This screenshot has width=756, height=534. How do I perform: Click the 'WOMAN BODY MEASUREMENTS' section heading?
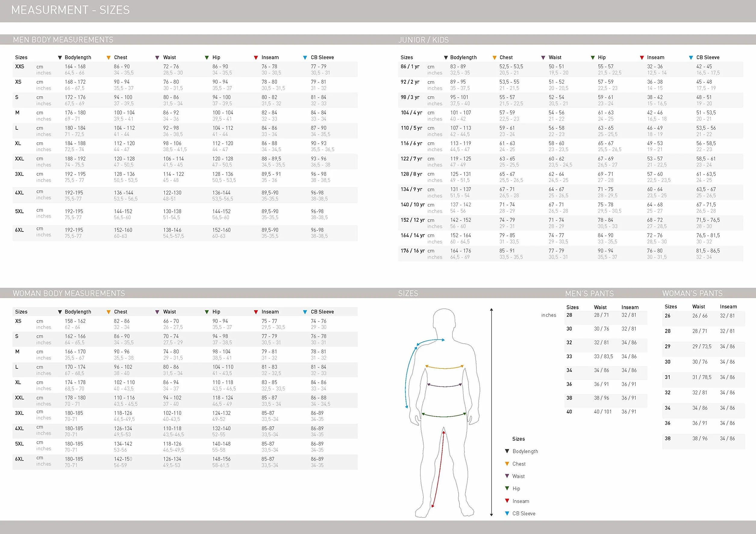69,293
